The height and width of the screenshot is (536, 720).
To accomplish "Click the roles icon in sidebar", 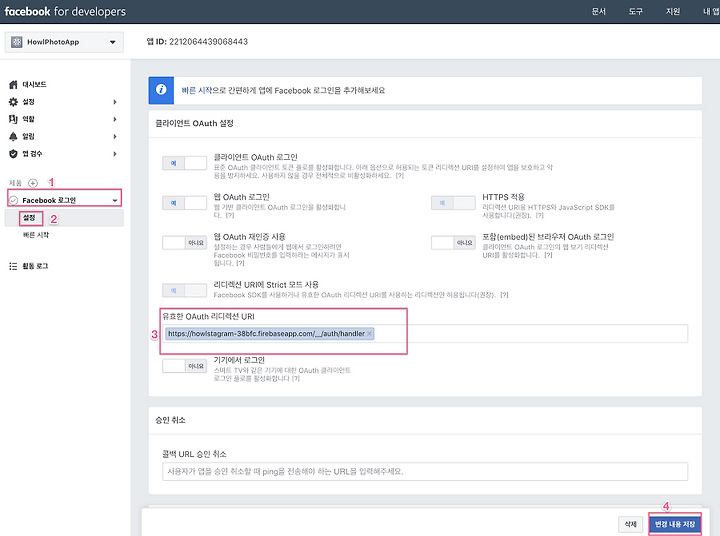I will coord(13,119).
